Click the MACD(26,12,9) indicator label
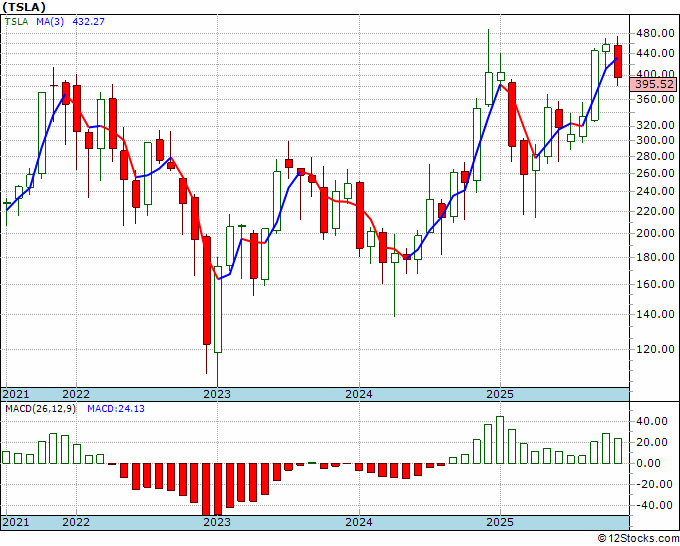 click(x=40, y=409)
